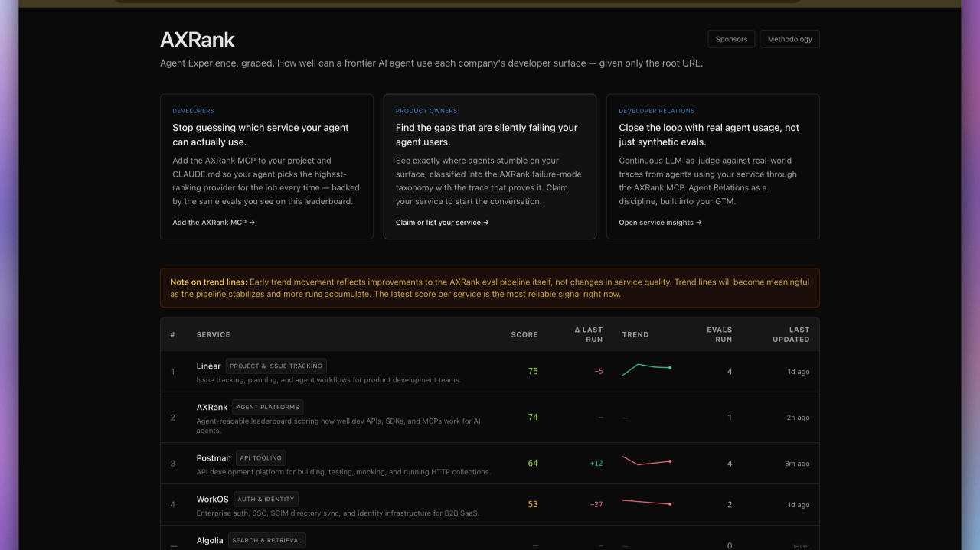
Task: Click the Trend column header
Action: [635, 334]
